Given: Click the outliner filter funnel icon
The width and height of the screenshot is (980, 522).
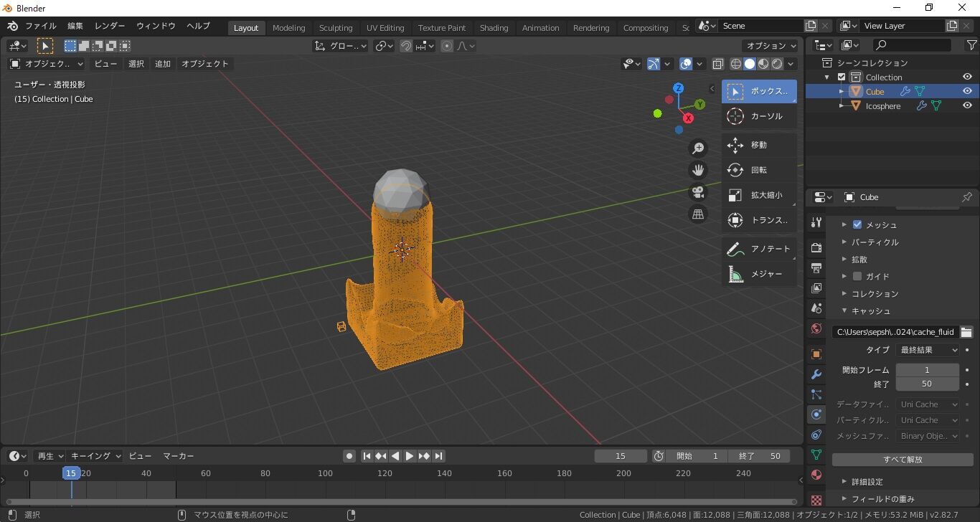Looking at the screenshot, I should click(x=971, y=45).
